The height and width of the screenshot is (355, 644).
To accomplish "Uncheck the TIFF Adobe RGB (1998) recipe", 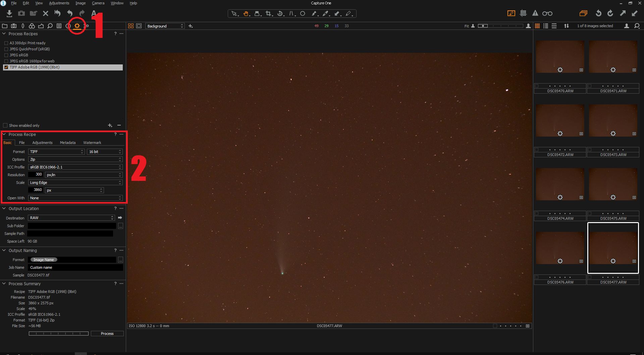I will click(x=6, y=67).
